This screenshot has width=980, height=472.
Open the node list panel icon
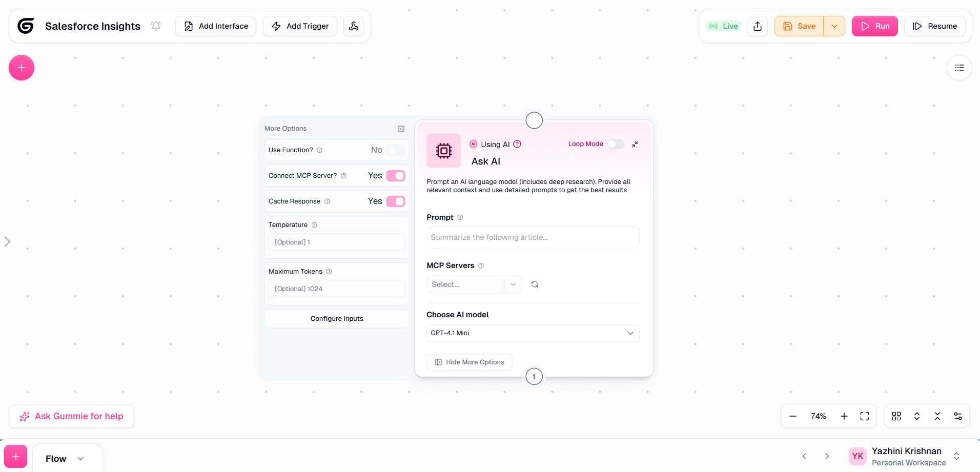click(x=959, y=68)
